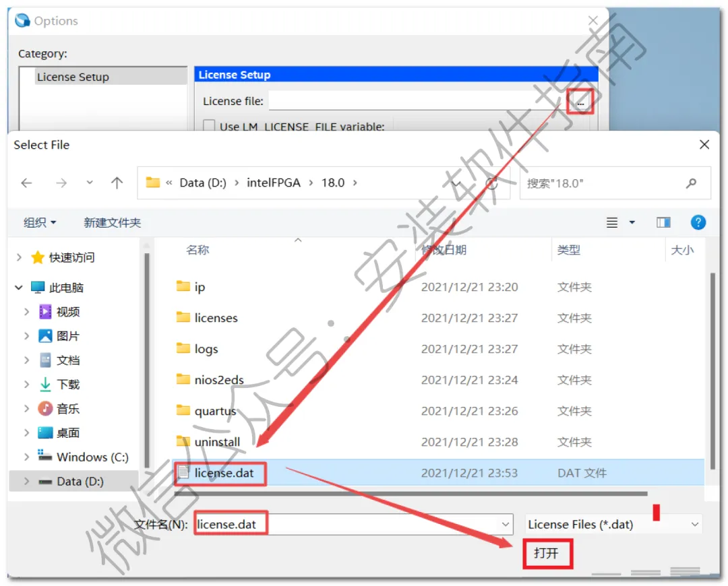
Task: Open License Files (*.dat) filter dropdown
Action: pyautogui.click(x=613, y=524)
